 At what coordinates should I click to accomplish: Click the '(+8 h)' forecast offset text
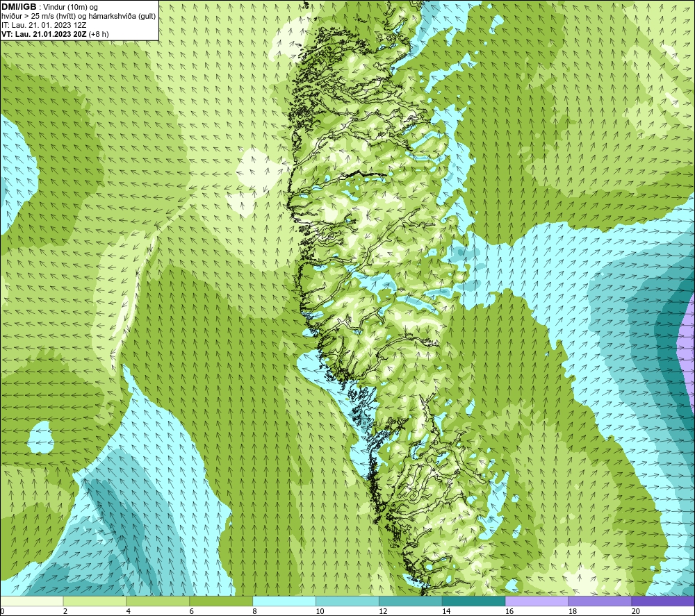(99, 34)
